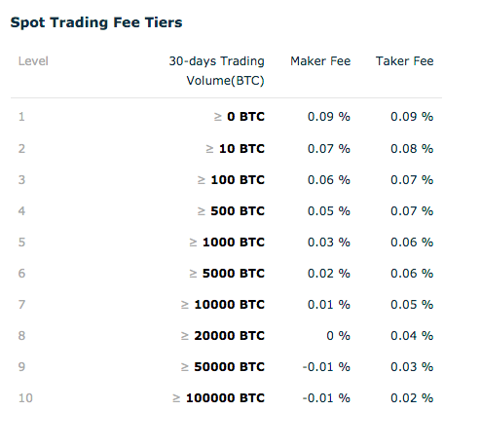The width and height of the screenshot is (481, 448).
Task: Click the Spot Trading Fee Tiers heading
Action: click(x=96, y=22)
